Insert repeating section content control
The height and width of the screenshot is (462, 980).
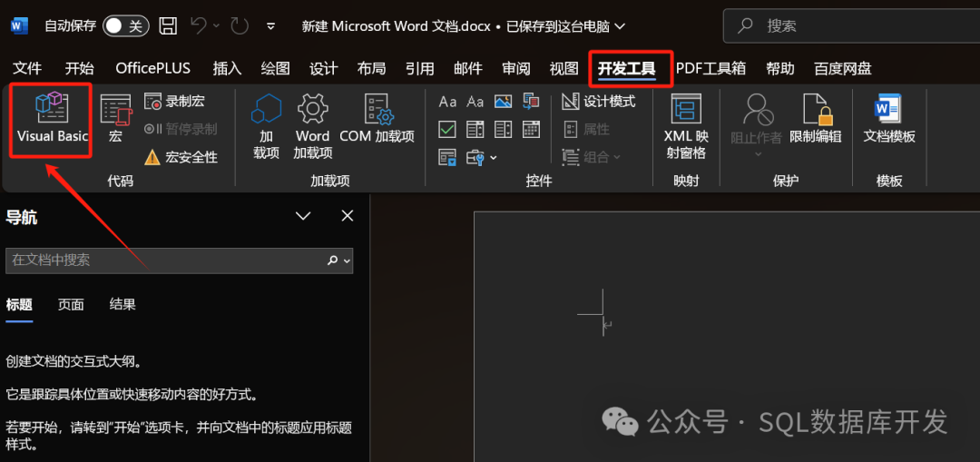447,157
